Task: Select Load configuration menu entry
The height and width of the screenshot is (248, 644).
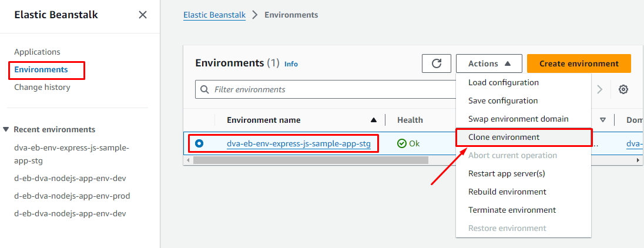Action: (x=503, y=82)
